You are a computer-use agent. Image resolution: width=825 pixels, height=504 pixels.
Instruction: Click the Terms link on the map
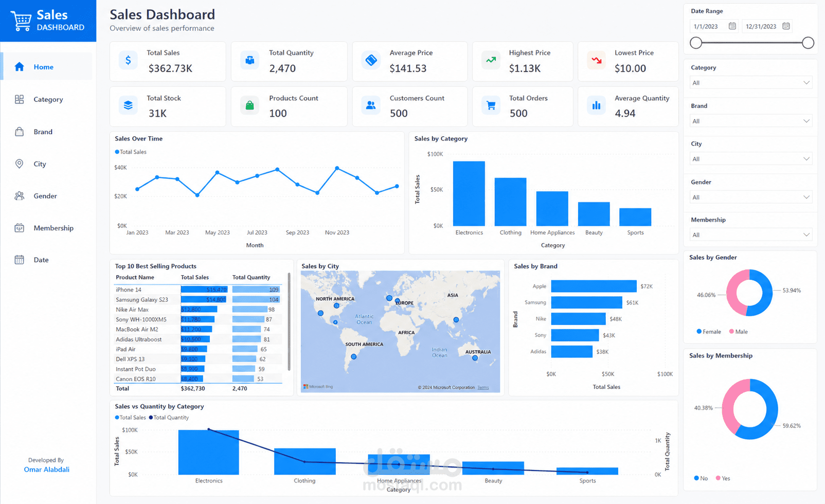pyautogui.click(x=483, y=388)
